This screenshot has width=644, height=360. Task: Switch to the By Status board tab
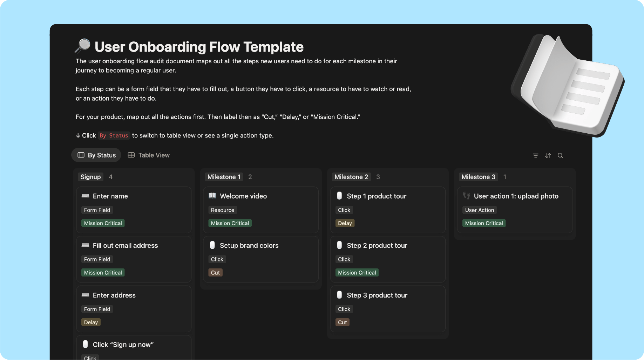(96, 155)
